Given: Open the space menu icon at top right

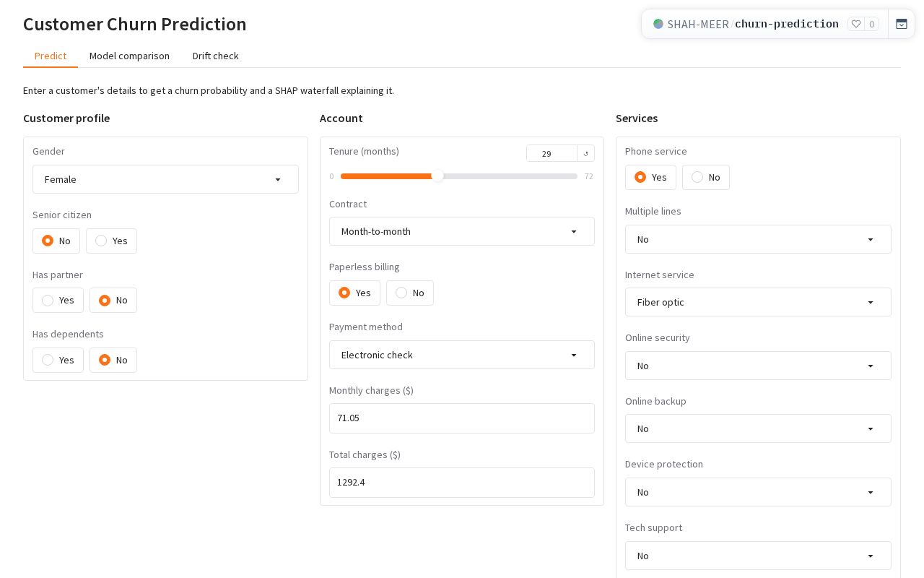Looking at the screenshot, I should pyautogui.click(x=902, y=24).
